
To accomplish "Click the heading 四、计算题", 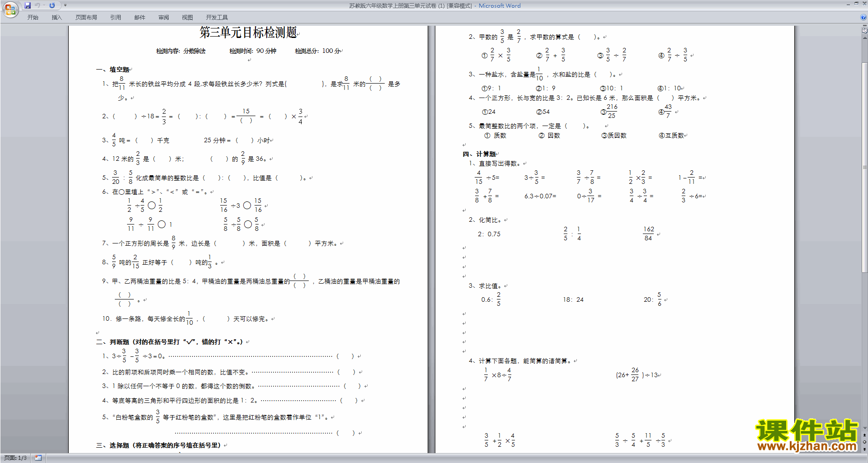I will pos(479,154).
